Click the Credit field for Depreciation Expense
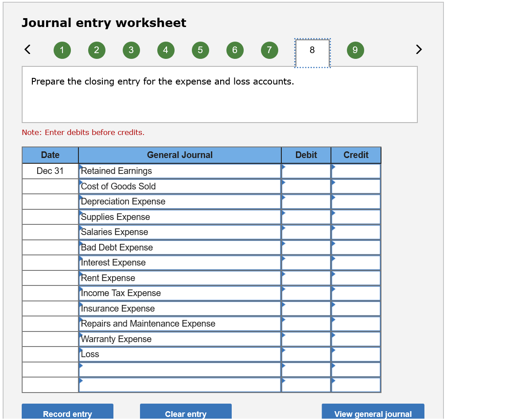Screen dimensions: 525x420 pyautogui.click(x=356, y=202)
